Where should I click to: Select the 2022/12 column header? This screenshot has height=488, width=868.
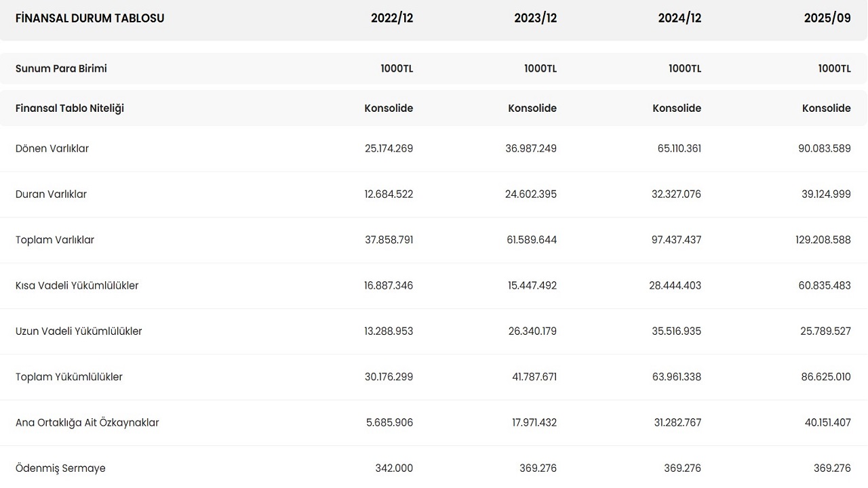(x=391, y=18)
